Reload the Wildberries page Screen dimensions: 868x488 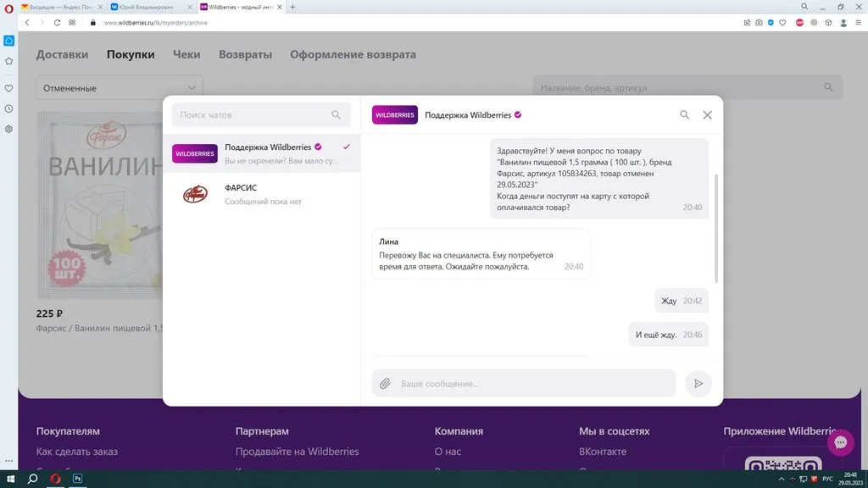tap(57, 23)
